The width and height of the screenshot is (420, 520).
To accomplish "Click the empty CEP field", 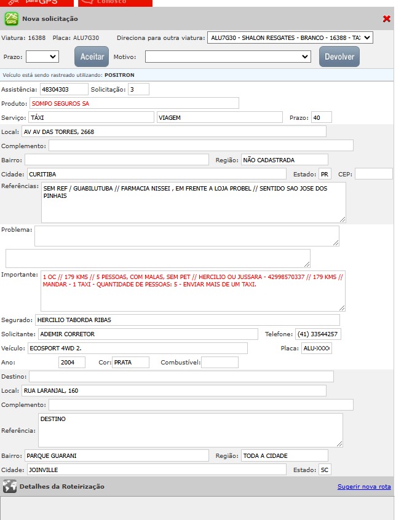I will (374, 174).
